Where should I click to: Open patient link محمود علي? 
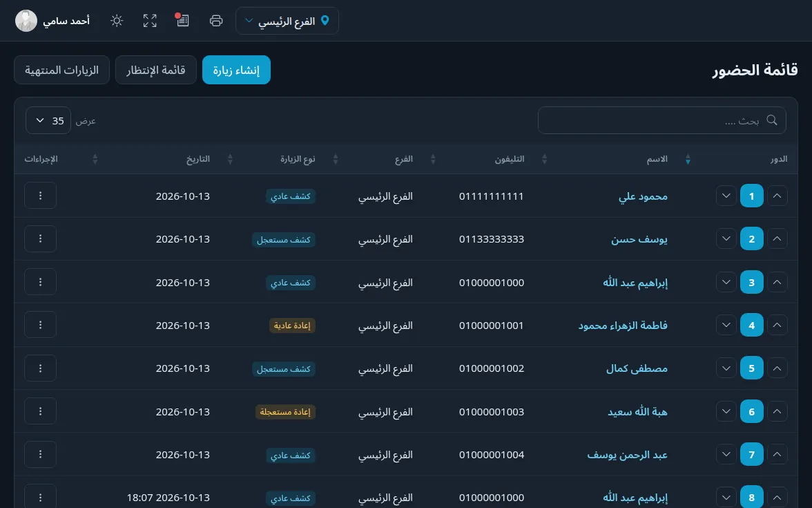[x=643, y=196]
